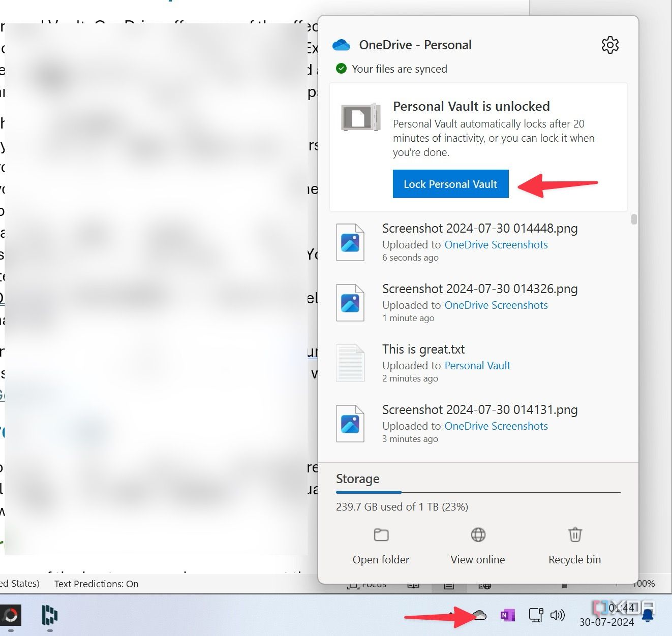Open the Recycle bin trash icon
Screen dimensions: 672x636
click(574, 535)
